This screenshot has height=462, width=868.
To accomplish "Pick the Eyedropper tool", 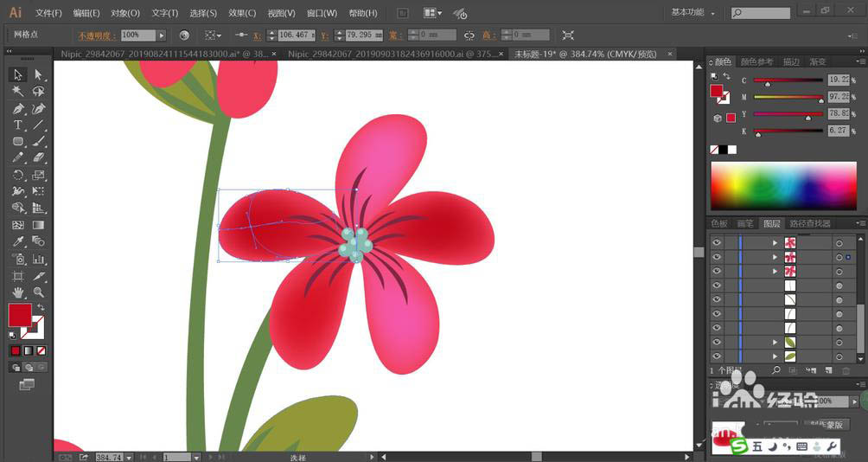I will point(18,241).
